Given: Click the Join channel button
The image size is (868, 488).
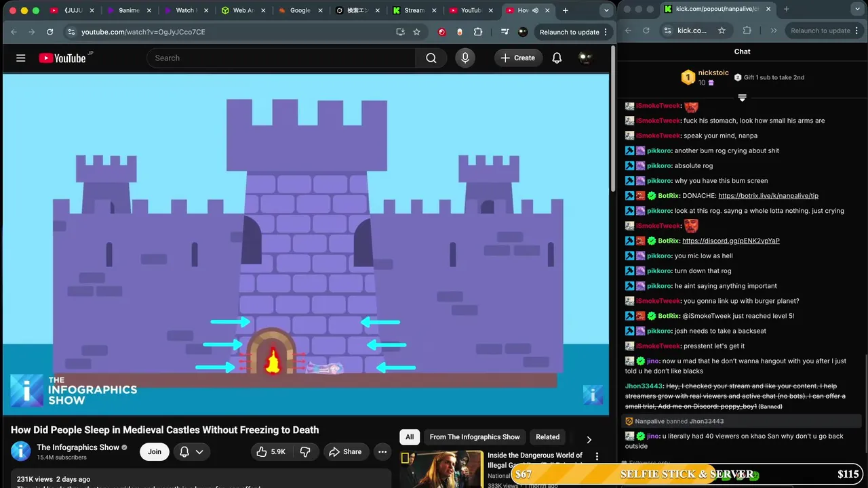Looking at the screenshot, I should [155, 452].
